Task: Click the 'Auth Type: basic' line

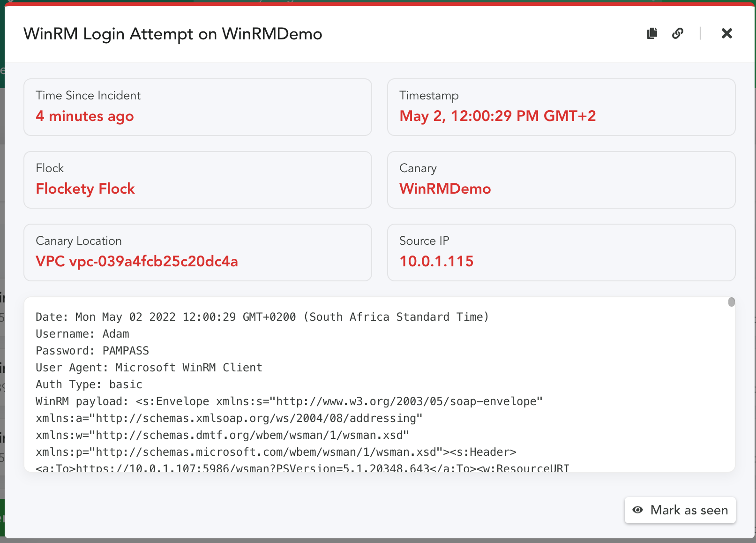Action: pos(89,385)
